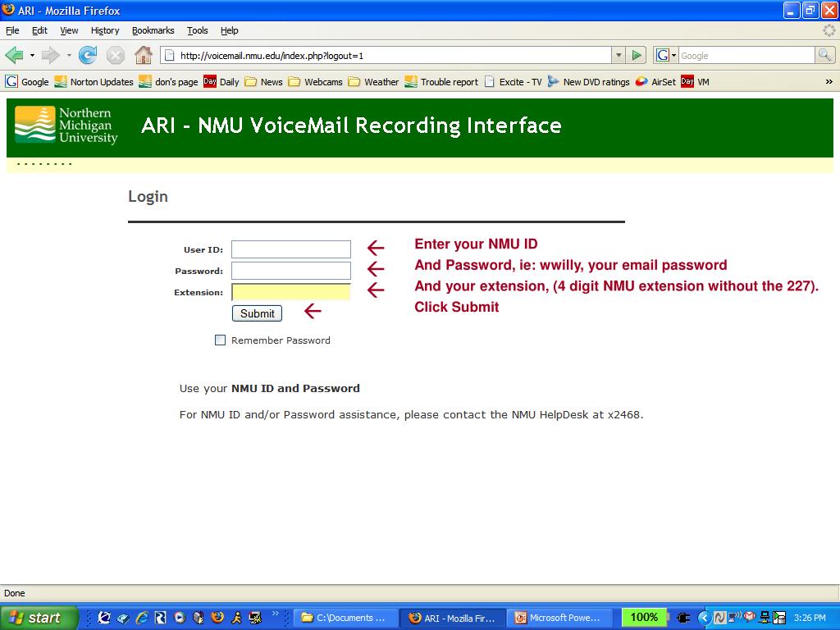
Task: Click the Submit button
Action: [x=257, y=313]
